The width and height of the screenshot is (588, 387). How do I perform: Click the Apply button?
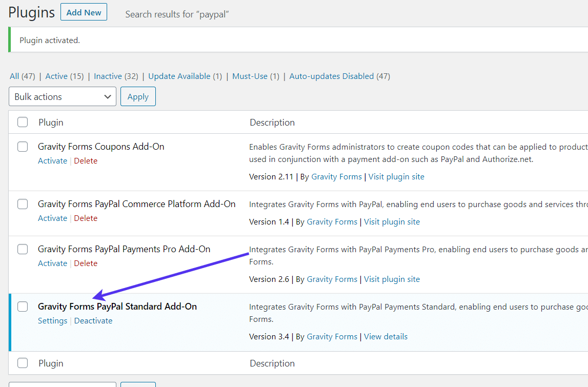point(137,96)
